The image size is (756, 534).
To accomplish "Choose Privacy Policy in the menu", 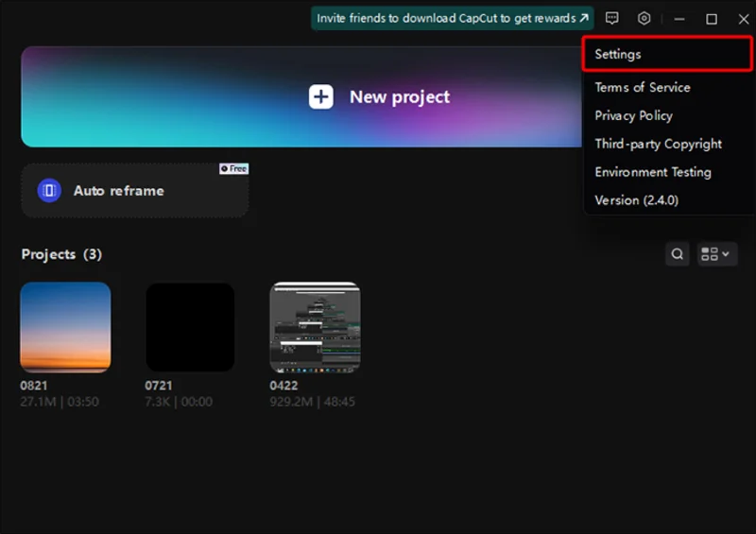I will click(x=633, y=115).
